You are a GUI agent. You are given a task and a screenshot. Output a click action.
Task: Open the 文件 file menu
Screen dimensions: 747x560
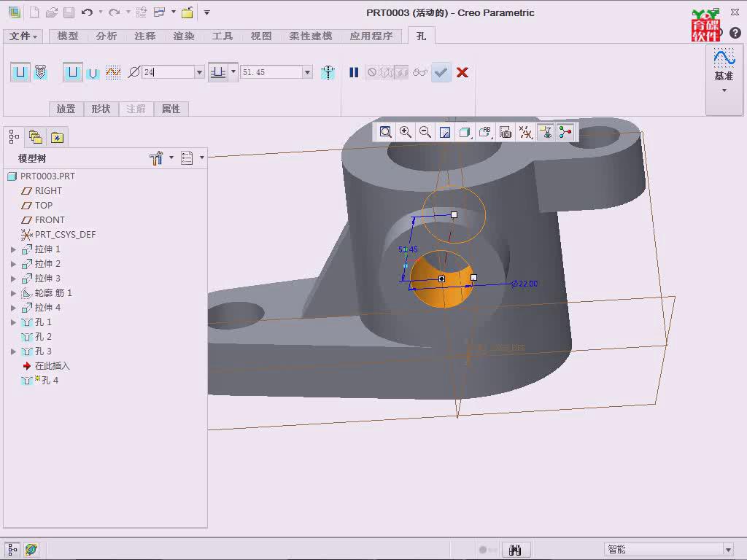(23, 36)
